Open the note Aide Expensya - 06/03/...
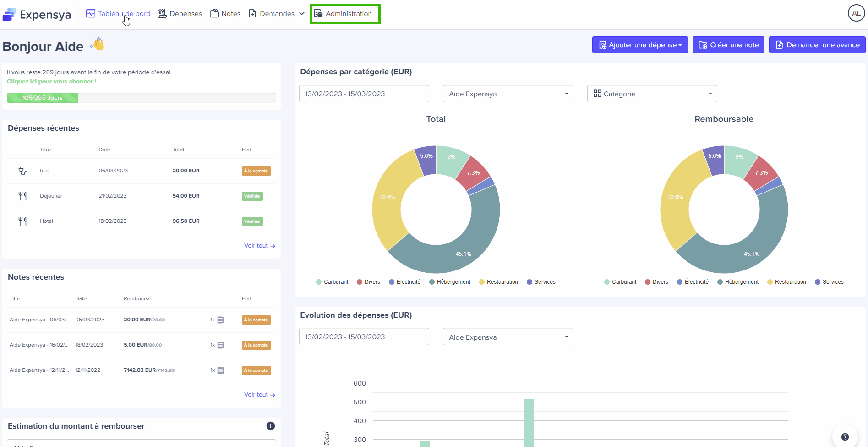 tap(39, 320)
